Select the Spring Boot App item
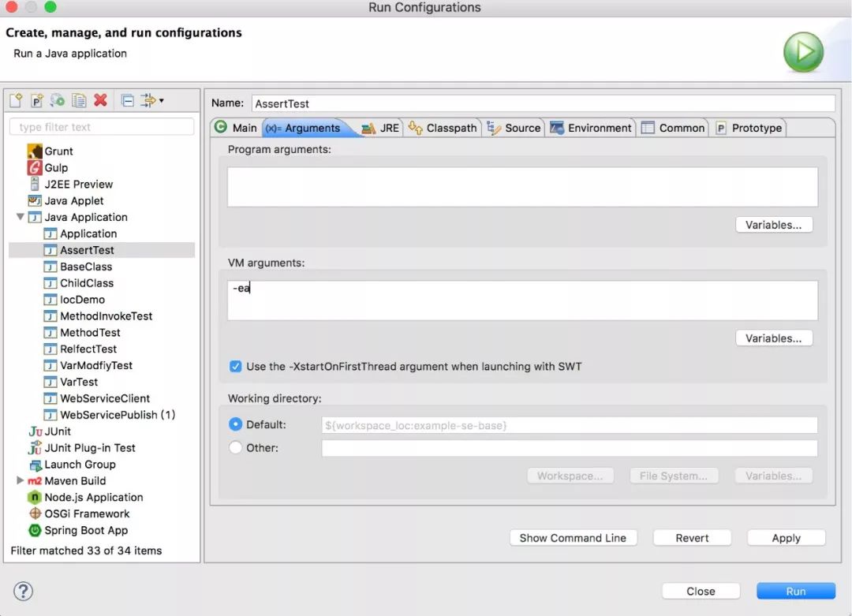 [77, 530]
